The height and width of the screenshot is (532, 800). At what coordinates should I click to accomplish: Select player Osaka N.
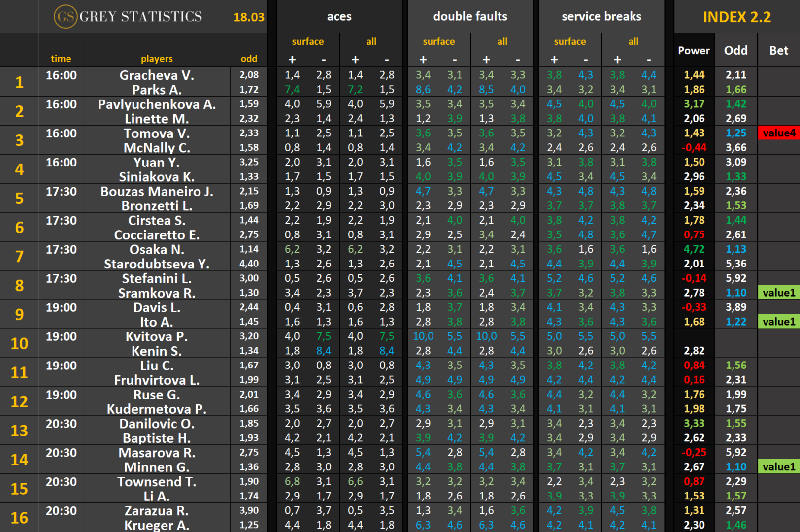[157, 250]
